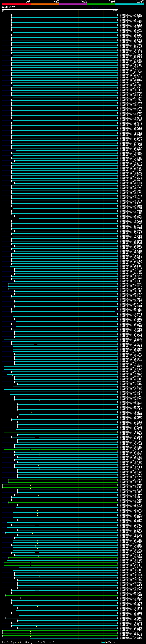Select the UniRef100_B2VYN6 entry

coord(131,502)
